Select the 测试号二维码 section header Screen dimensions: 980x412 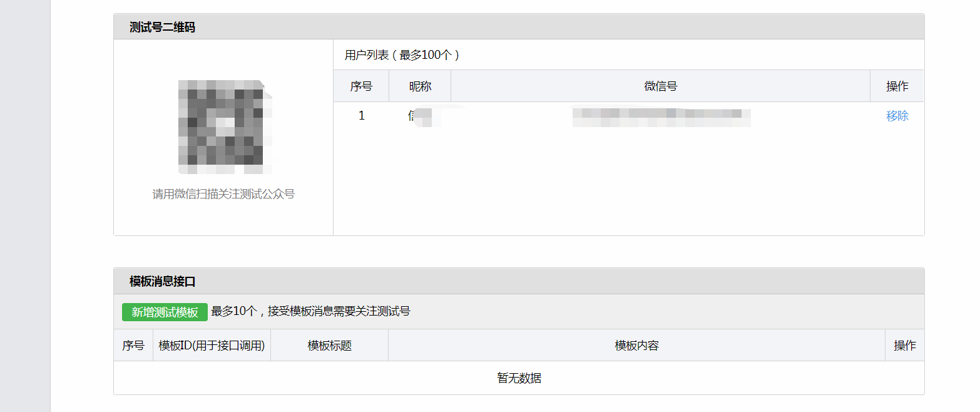[x=162, y=27]
